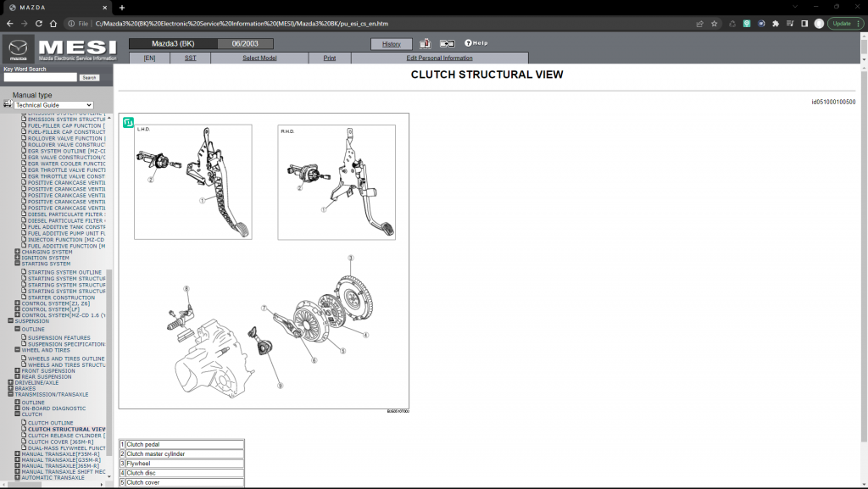Click the bookmark icon next to History
The height and width of the screenshot is (489, 868).
pyautogui.click(x=426, y=43)
